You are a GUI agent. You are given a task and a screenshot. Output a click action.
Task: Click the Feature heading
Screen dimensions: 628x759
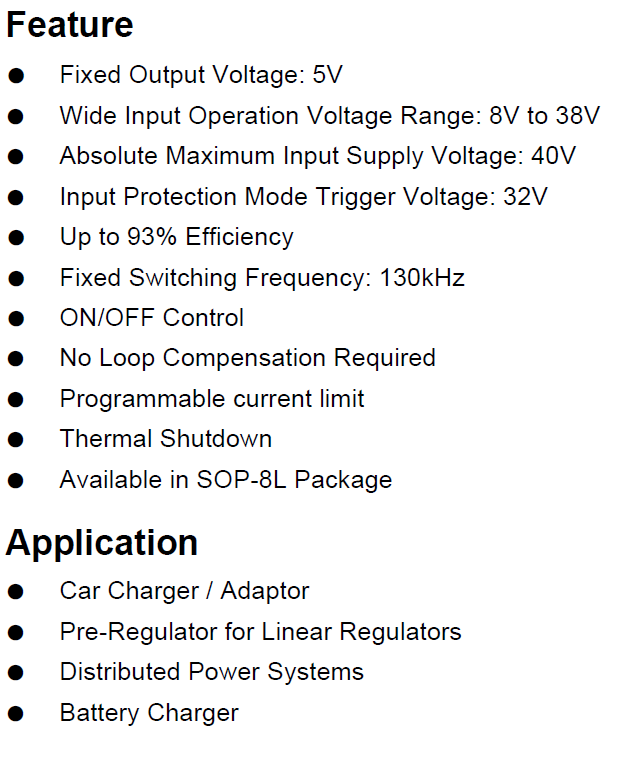pos(70,25)
